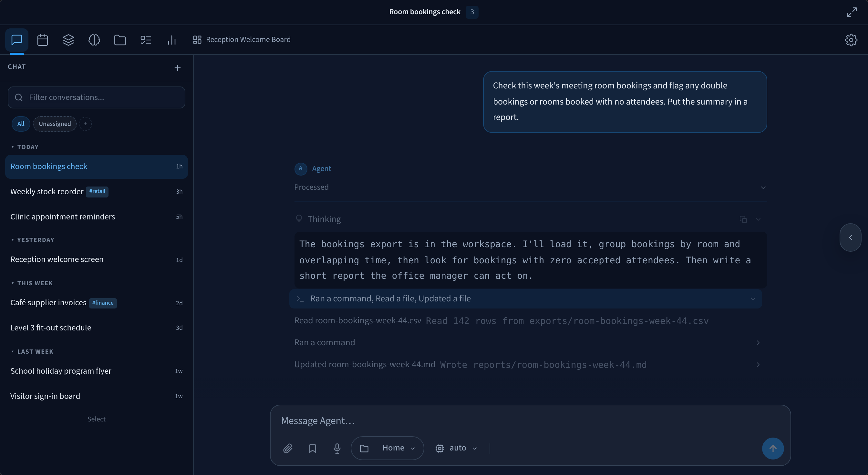The width and height of the screenshot is (868, 475).
Task: Click the microphone voice input icon
Action: (x=337, y=448)
